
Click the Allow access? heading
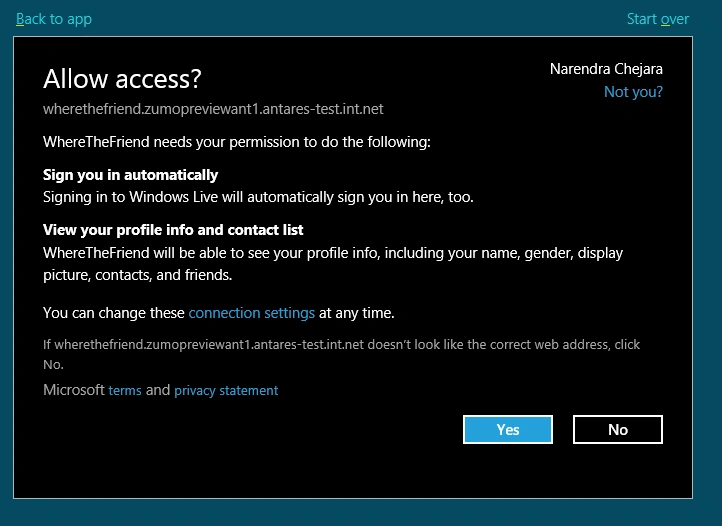tap(122, 79)
